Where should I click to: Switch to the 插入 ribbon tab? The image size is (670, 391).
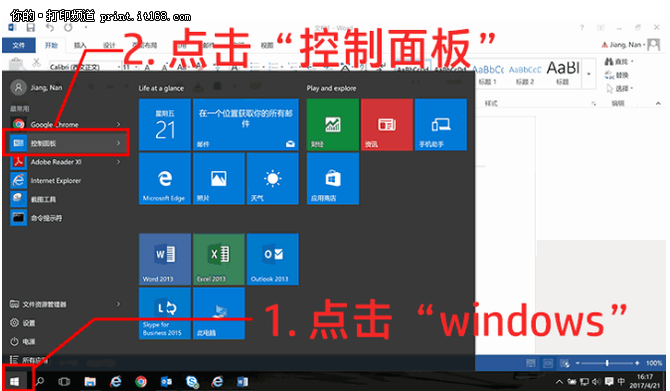pyautogui.click(x=80, y=45)
